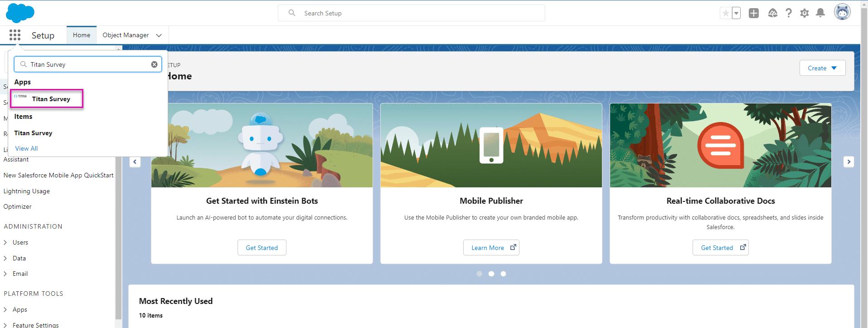Open the user avatar profile menu
Viewport: 868px width, 328px height.
[842, 12]
